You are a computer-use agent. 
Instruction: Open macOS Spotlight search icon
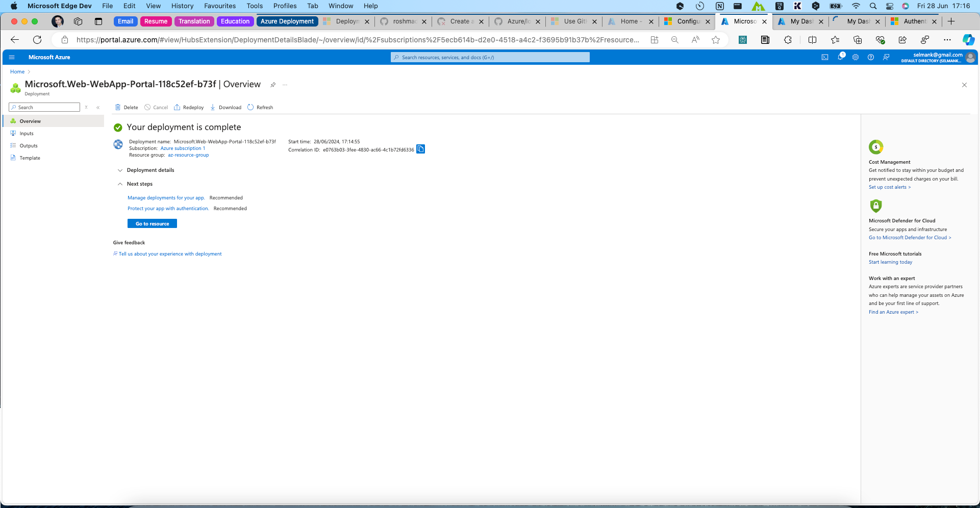(873, 6)
